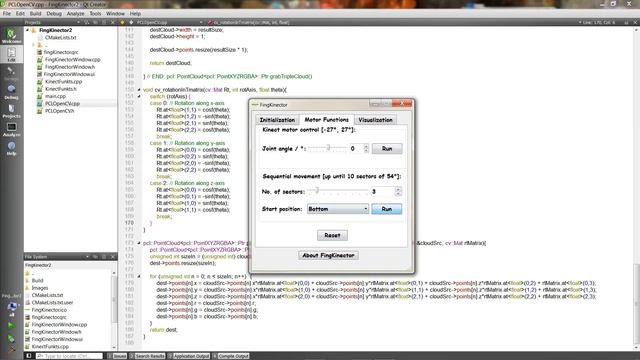
Task: Open KinectFunkts.h from project tree
Action: pyautogui.click(x=60, y=89)
